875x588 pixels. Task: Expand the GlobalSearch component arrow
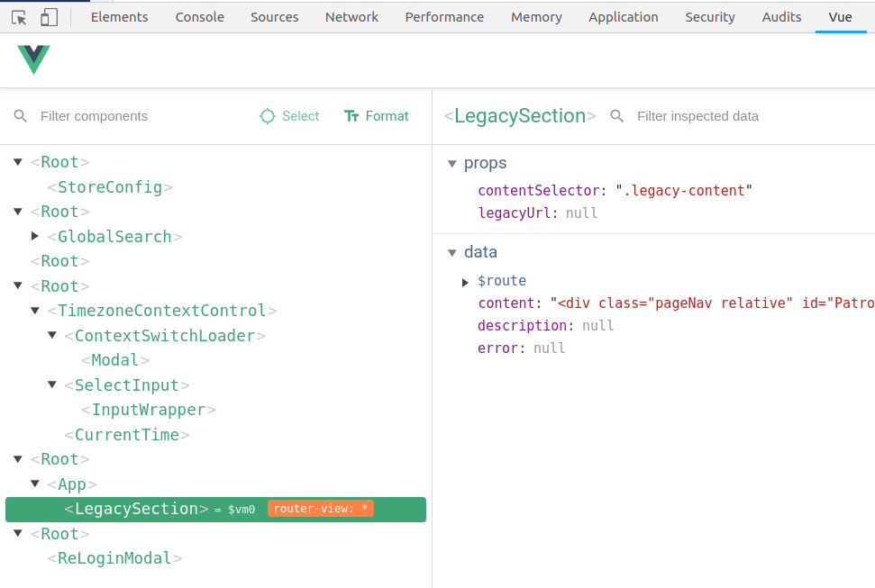point(34,236)
